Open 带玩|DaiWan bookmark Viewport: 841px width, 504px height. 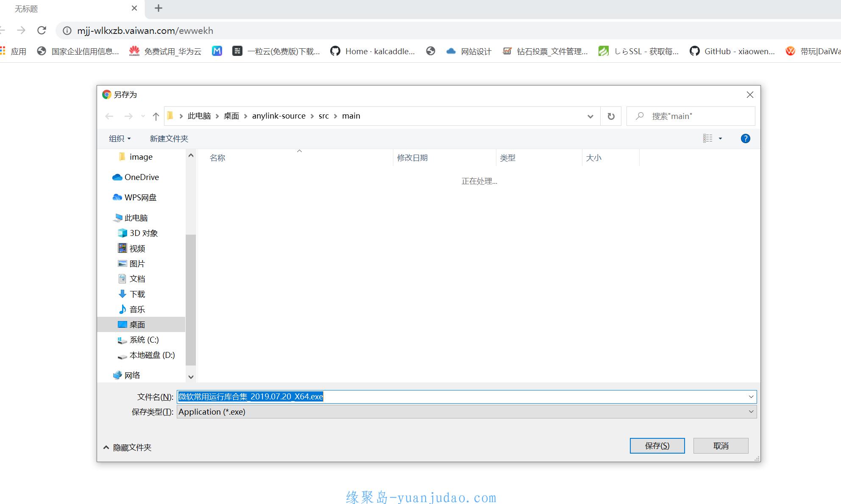tap(813, 51)
